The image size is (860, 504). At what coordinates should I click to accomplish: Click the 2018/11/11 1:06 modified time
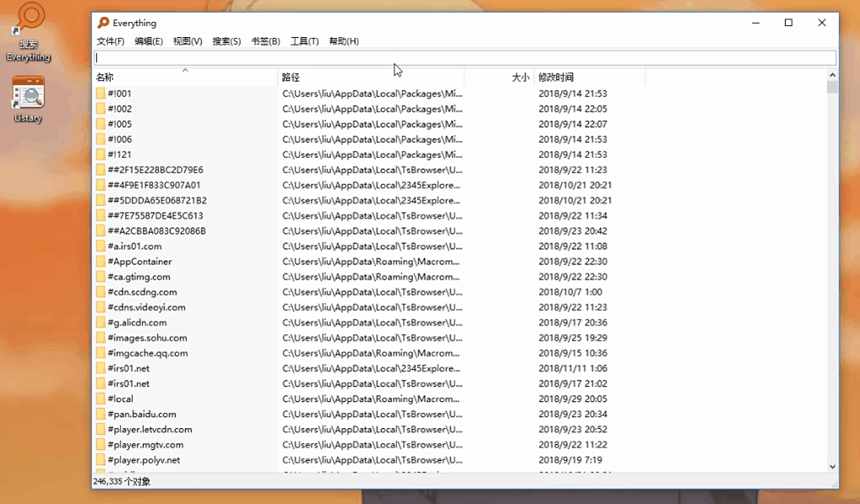coord(573,369)
